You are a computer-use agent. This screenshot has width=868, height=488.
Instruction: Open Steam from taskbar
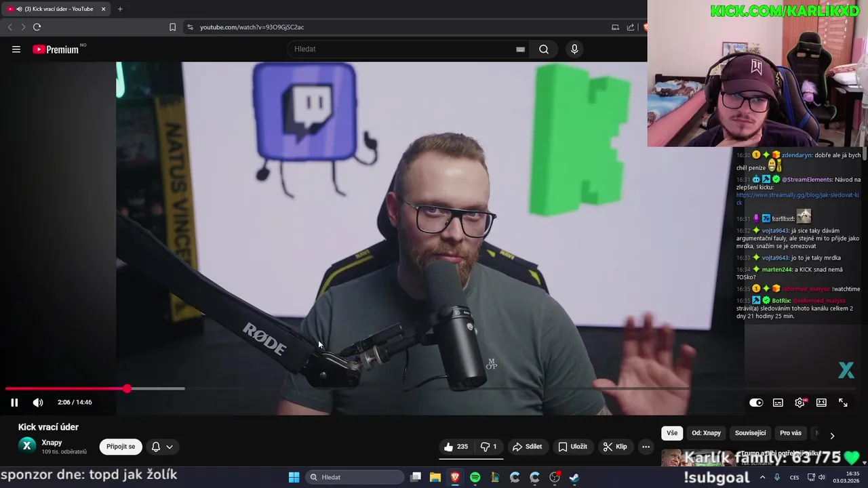tap(574, 477)
